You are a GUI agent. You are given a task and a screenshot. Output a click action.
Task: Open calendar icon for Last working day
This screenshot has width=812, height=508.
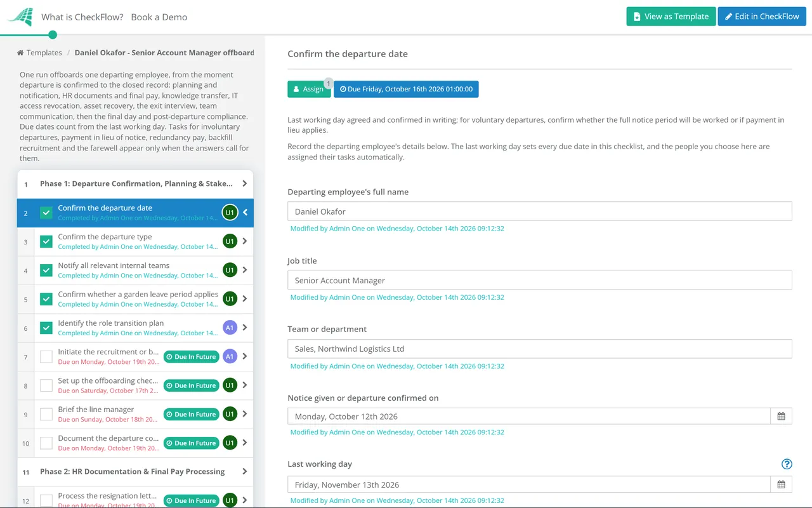(x=781, y=485)
